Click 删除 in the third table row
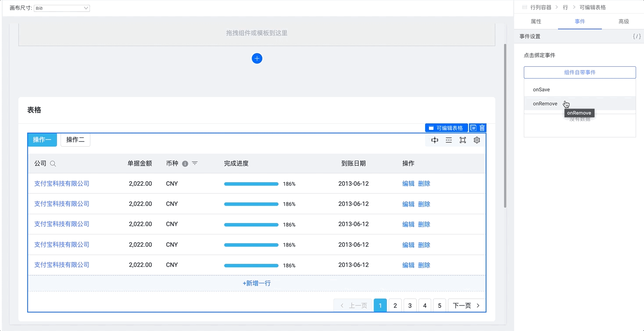Image resolution: width=644 pixels, height=331 pixels. coord(424,224)
